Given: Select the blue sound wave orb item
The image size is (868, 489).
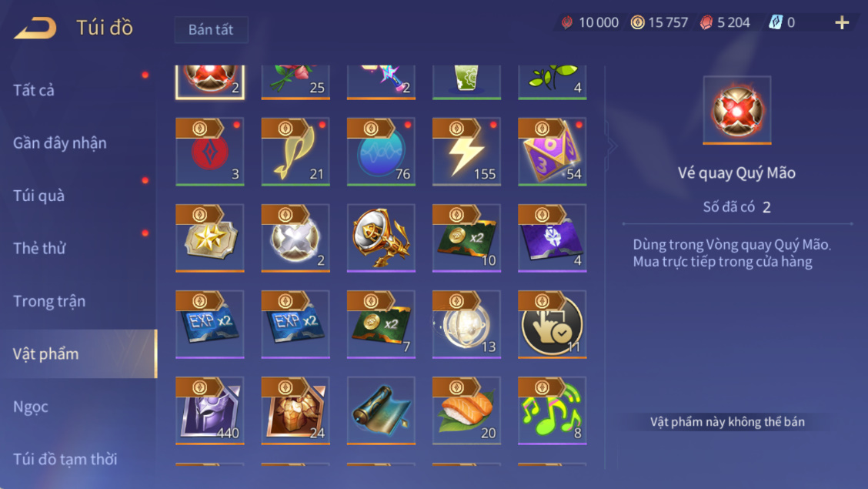Looking at the screenshot, I should pyautogui.click(x=381, y=151).
